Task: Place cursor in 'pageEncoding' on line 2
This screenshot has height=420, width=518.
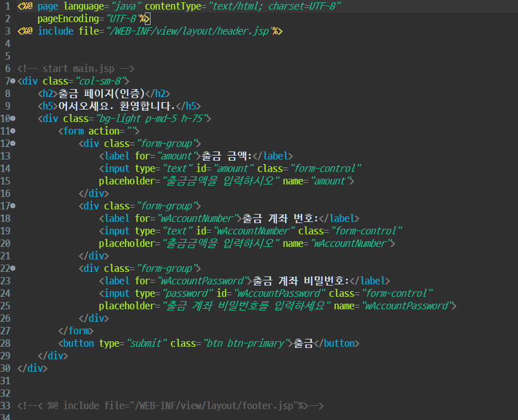Action: [68, 19]
